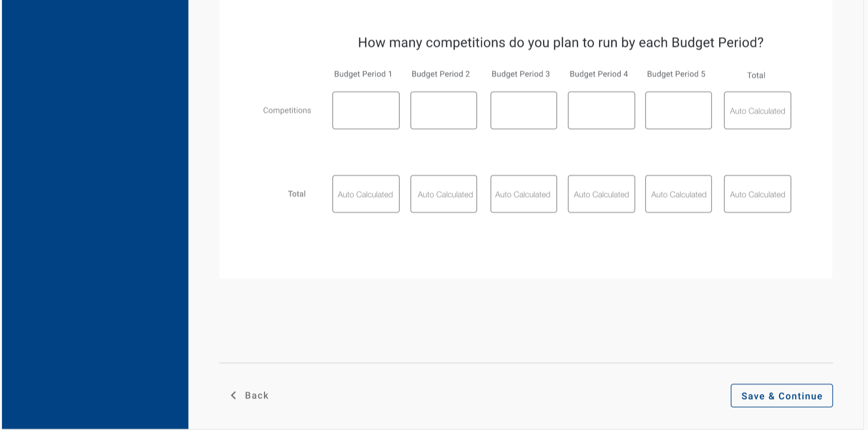Click the Back chevron arrow icon
Screen dimensions: 868x430
233,395
